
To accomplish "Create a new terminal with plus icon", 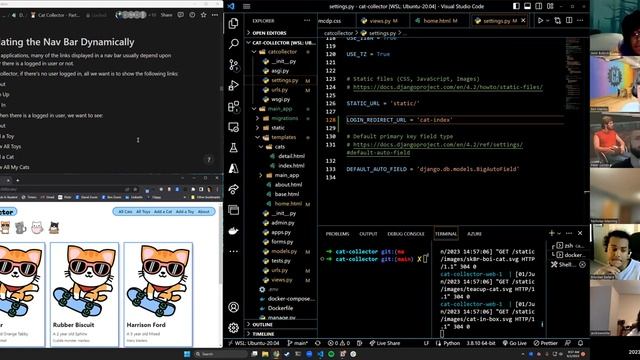I will pos(552,233).
